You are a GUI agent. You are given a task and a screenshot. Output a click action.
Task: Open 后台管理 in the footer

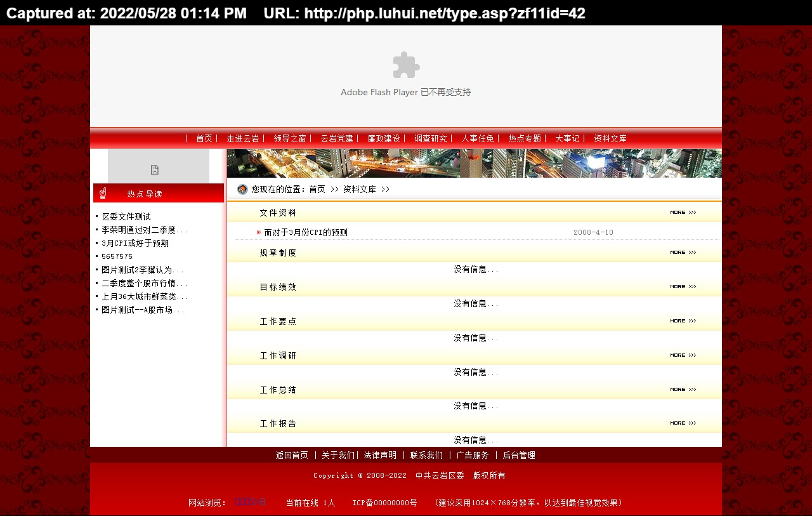519,455
